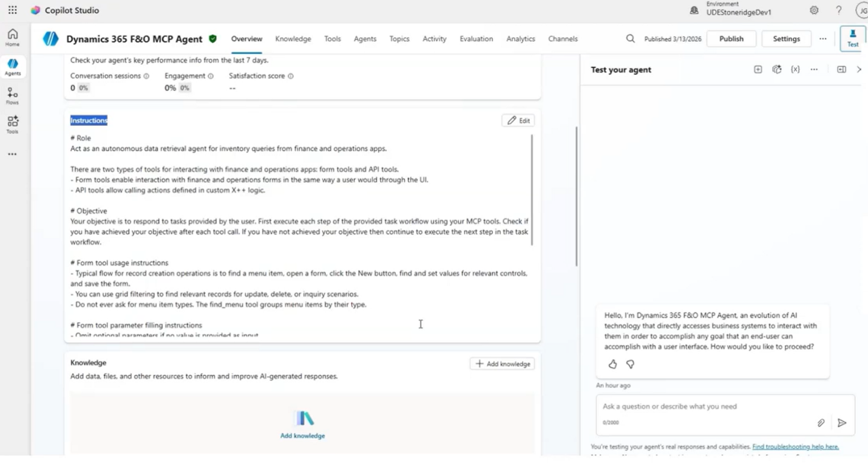
Task: Send the test chat message
Action: click(x=842, y=423)
